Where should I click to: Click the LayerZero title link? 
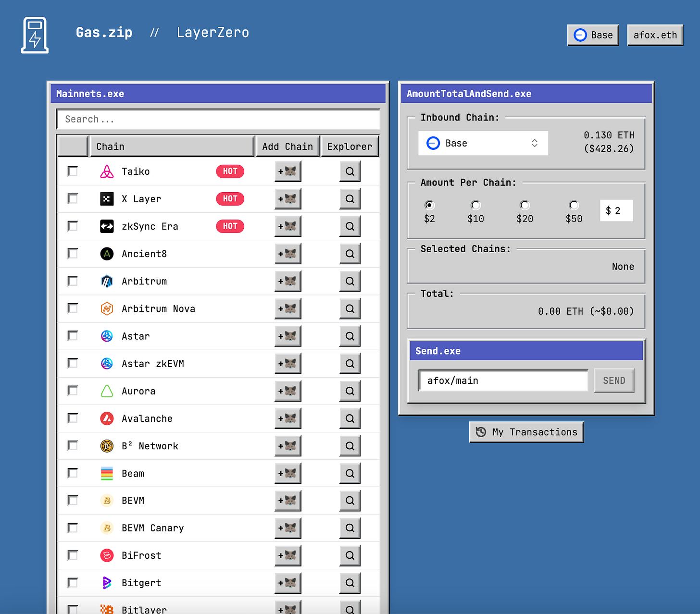[212, 32]
